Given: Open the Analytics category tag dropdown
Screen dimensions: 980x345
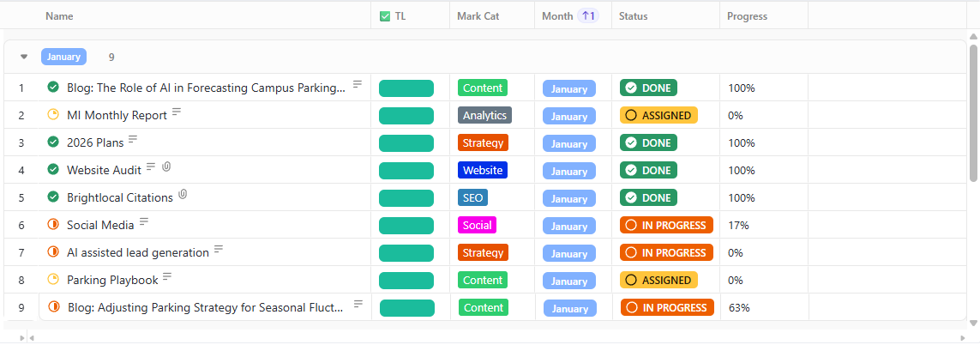Looking at the screenshot, I should click(484, 115).
